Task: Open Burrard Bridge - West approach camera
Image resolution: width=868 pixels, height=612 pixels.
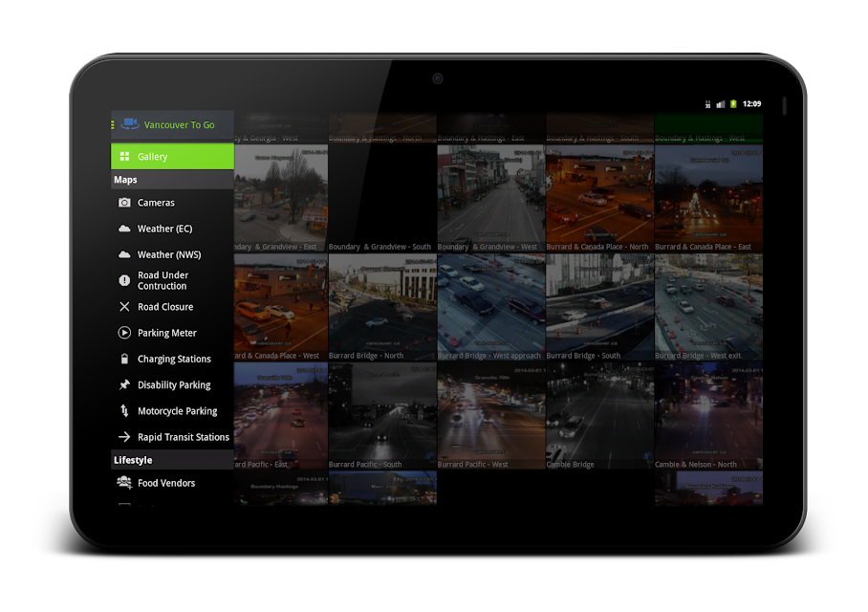Action: [491, 307]
